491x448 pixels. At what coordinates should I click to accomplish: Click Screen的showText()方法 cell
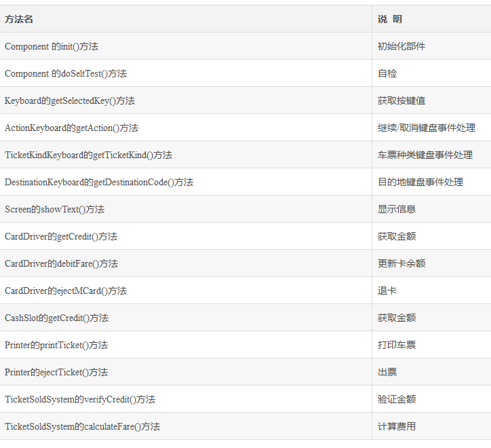pos(186,209)
